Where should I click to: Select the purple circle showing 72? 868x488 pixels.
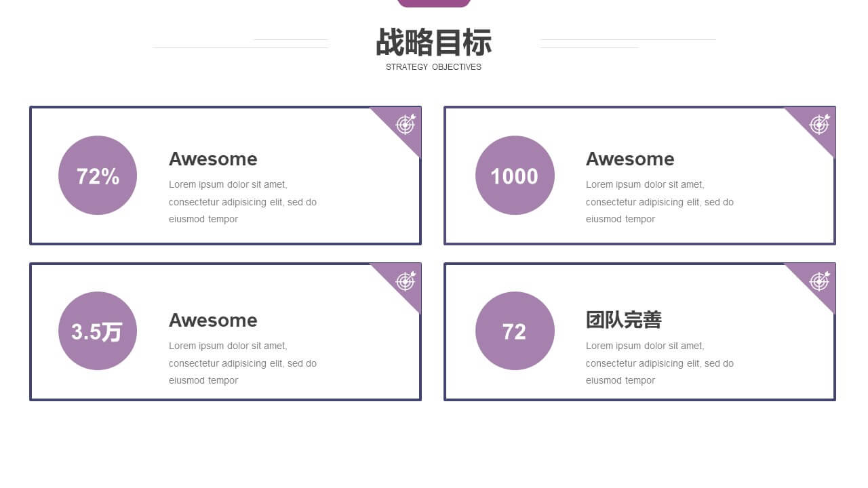click(515, 331)
